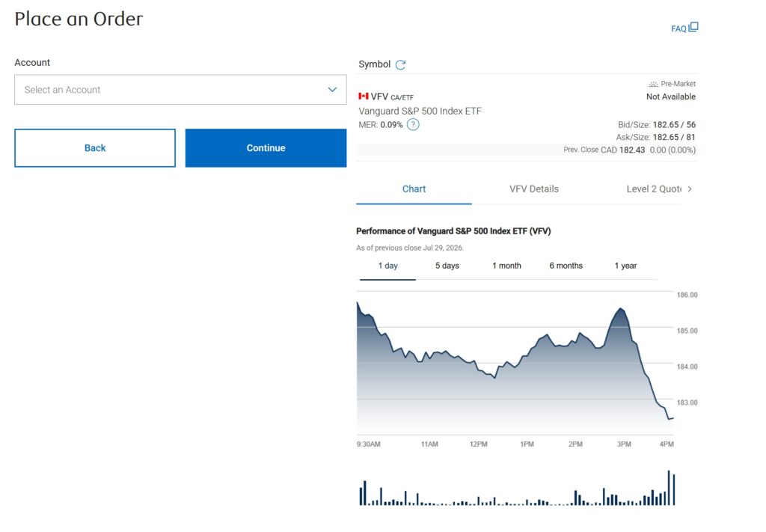
Task: Click the 185.00 price axis label
Action: point(687,331)
